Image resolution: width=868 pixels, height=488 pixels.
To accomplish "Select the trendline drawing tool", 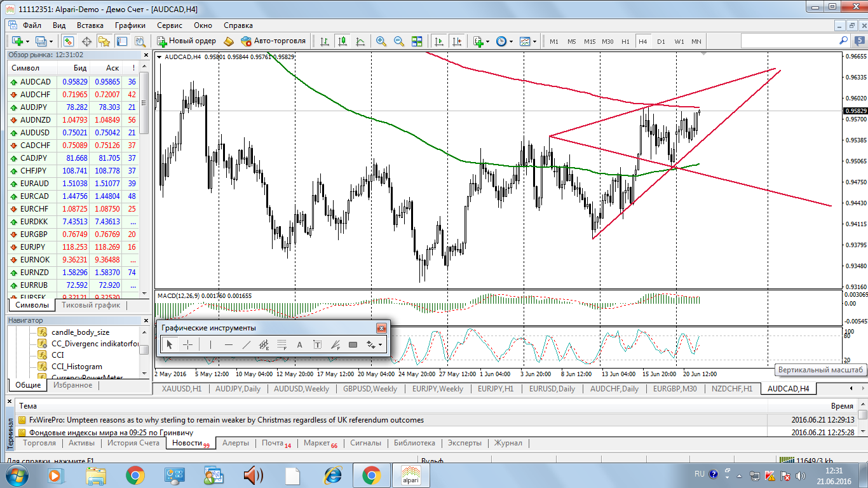I will [247, 344].
